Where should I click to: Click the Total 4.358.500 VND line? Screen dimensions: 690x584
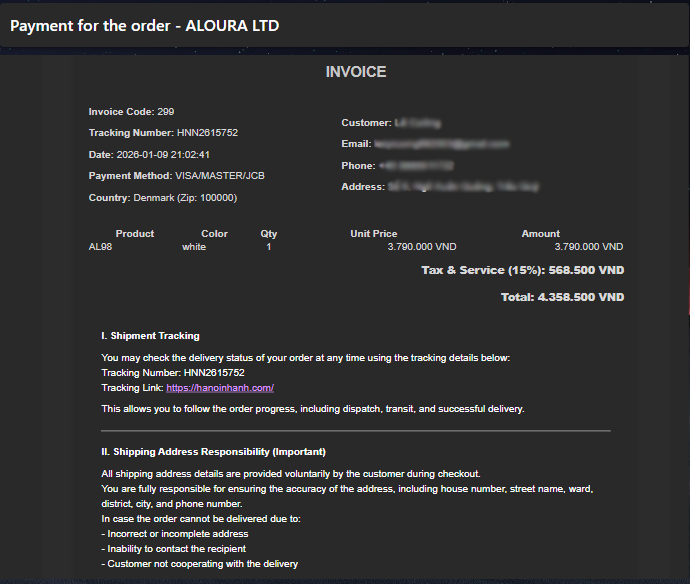(x=562, y=298)
